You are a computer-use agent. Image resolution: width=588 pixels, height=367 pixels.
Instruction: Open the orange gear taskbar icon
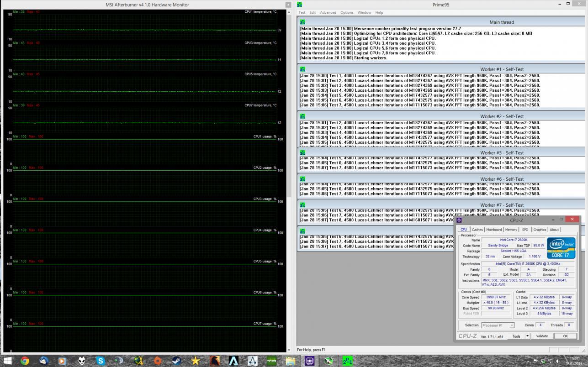(158, 361)
